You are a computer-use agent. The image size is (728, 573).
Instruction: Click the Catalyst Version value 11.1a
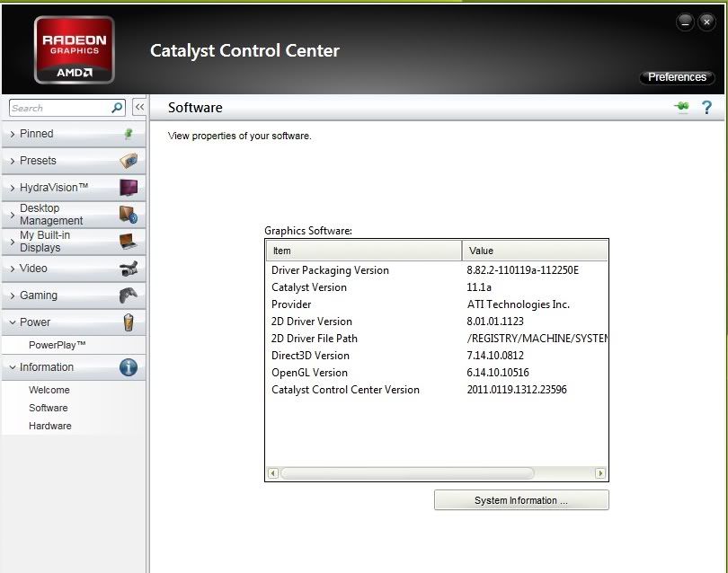pos(479,287)
